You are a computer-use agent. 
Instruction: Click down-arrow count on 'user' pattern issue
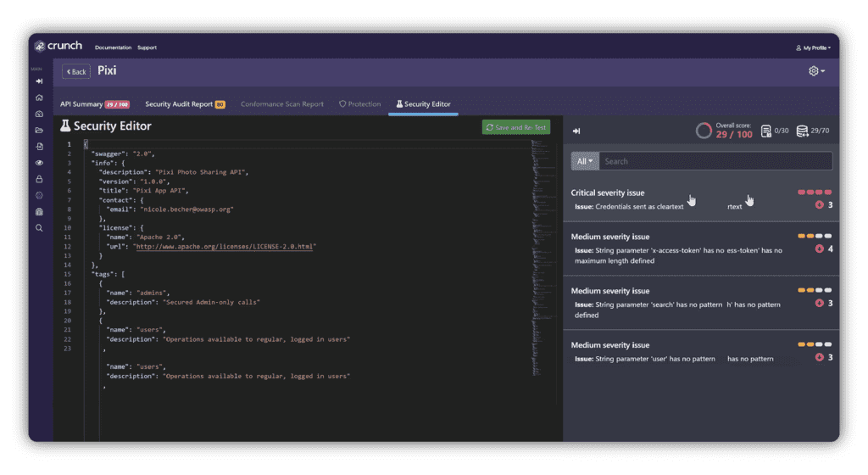[x=824, y=358]
